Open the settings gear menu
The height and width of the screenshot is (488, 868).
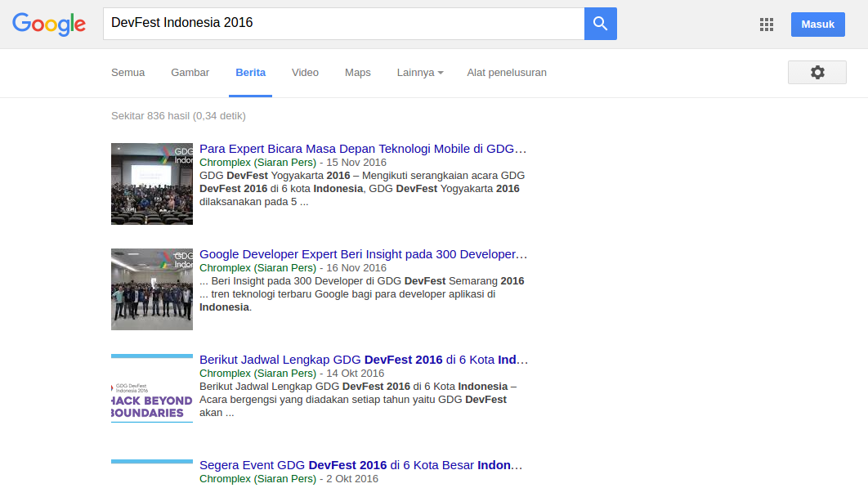[x=817, y=73]
